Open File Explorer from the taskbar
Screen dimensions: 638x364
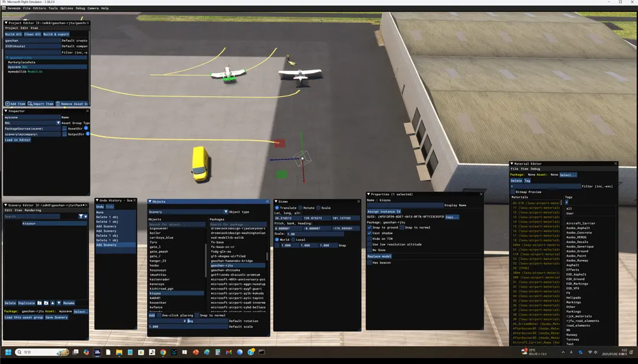click(119, 352)
